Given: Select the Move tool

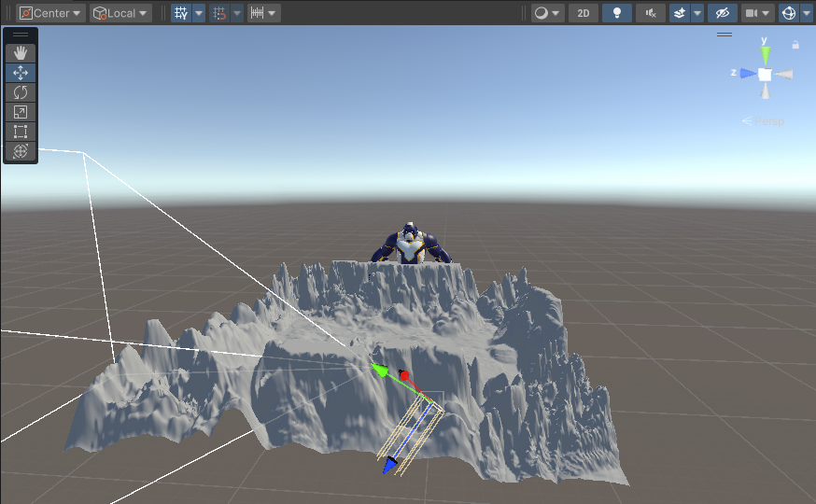Looking at the screenshot, I should pos(21,73).
